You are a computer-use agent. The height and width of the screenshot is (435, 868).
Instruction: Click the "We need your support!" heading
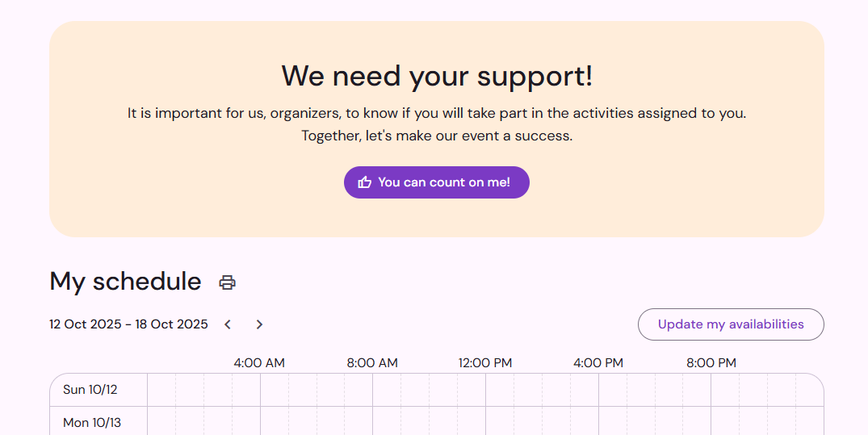(437, 76)
